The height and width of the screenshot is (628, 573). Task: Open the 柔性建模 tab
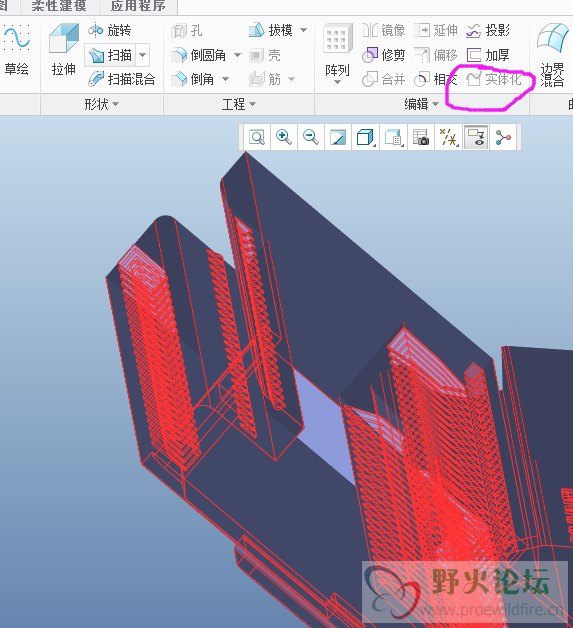pos(59,6)
